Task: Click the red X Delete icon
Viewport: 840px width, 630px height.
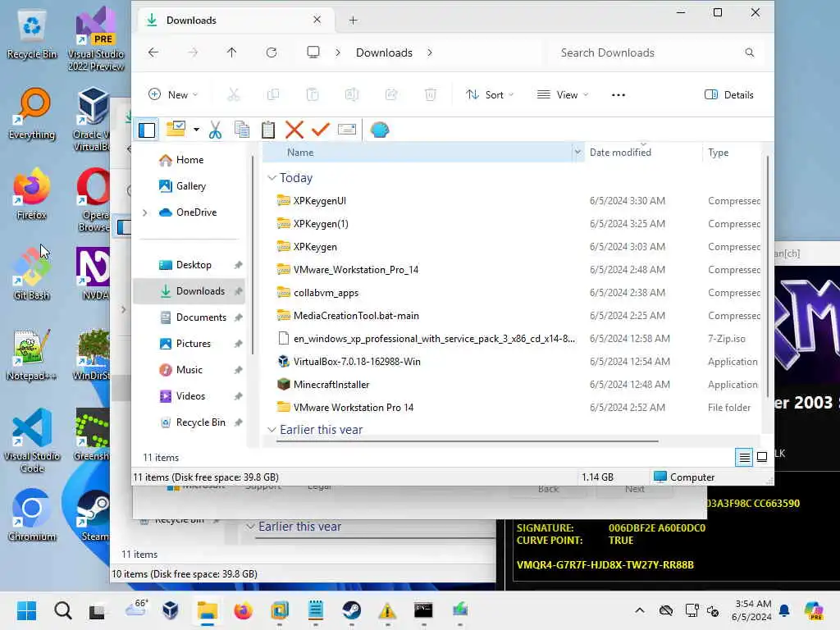Action: 294,130
